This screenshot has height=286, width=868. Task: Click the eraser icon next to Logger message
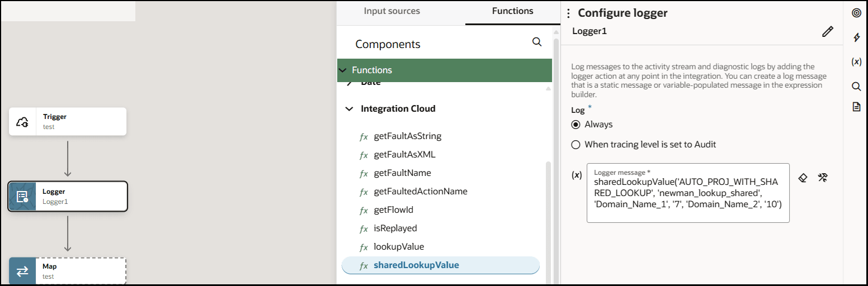click(x=803, y=178)
